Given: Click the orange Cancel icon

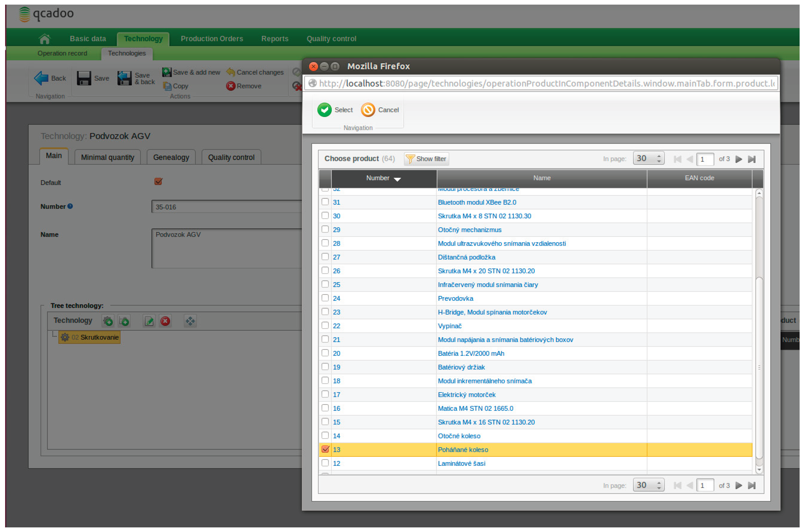Looking at the screenshot, I should [368, 110].
